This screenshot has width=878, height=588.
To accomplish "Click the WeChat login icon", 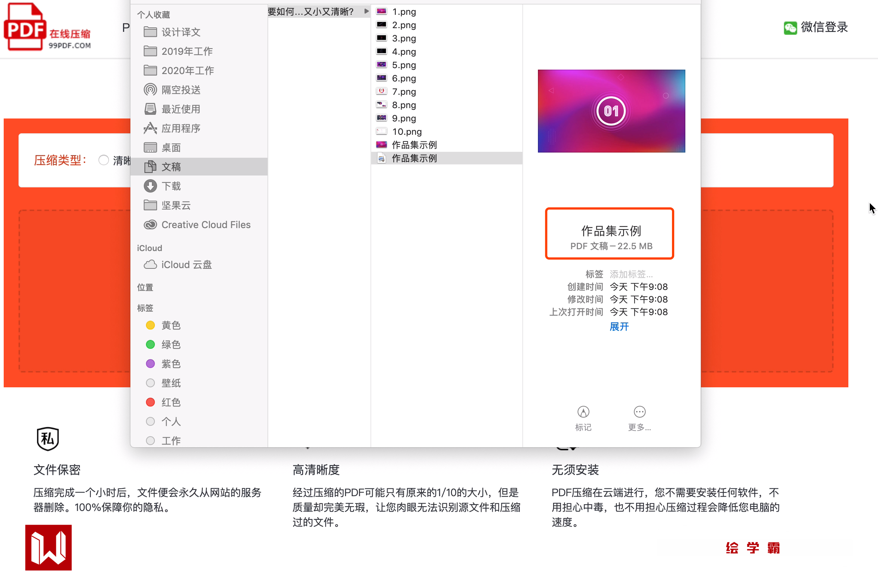I will (790, 28).
